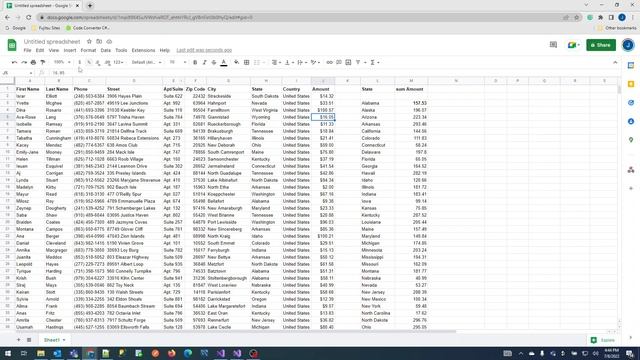
Task: Open the font size dropdown
Action: pyautogui.click(x=178, y=62)
